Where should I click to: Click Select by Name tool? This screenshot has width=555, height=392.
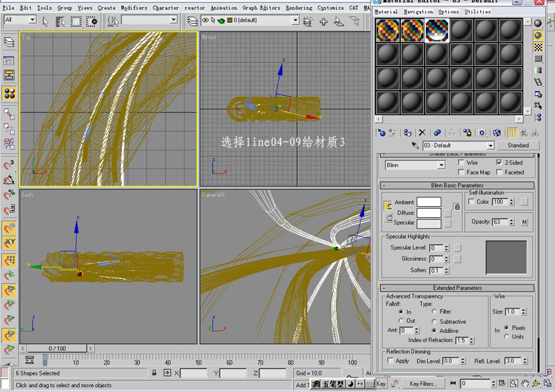[60, 22]
